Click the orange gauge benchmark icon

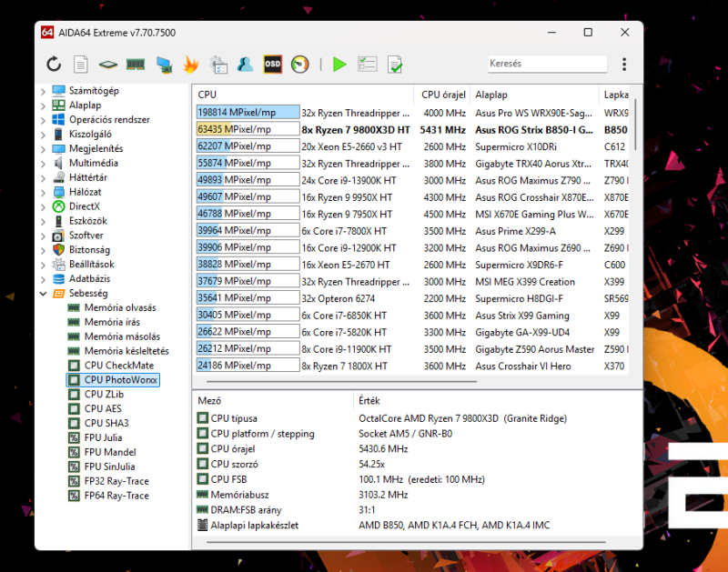pos(300,64)
